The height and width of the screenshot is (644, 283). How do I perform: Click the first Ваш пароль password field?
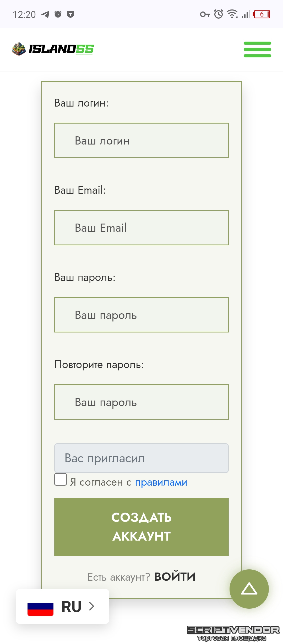coord(141,315)
